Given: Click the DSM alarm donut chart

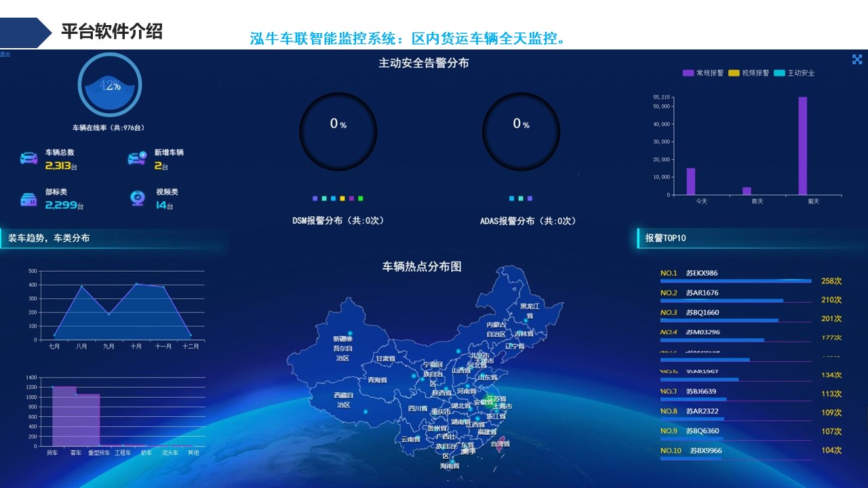Looking at the screenshot, I should (338, 131).
